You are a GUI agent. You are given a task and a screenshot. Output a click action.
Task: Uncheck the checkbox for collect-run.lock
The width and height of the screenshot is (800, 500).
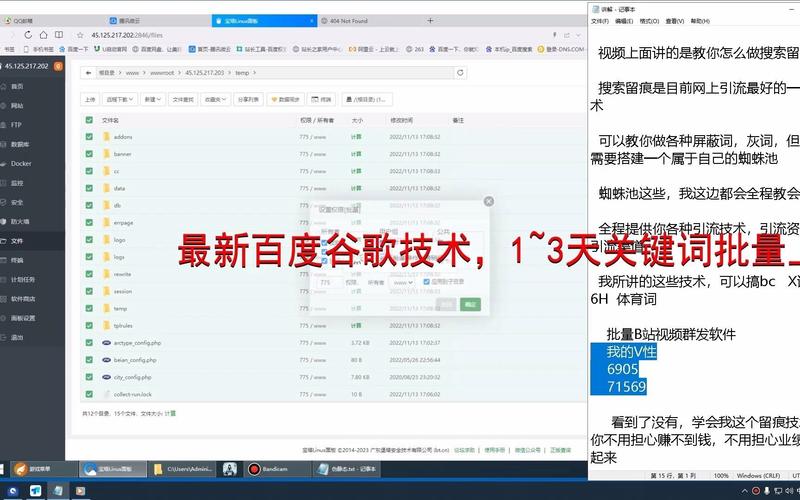coord(89,394)
